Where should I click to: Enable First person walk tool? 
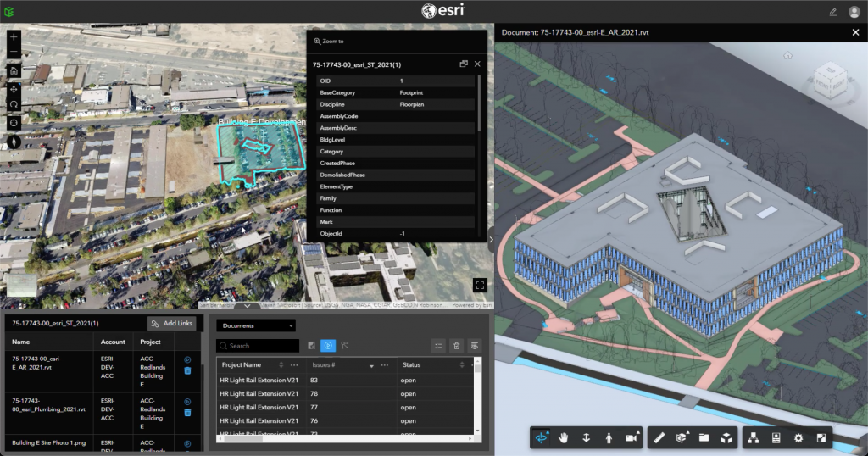pos(609,437)
